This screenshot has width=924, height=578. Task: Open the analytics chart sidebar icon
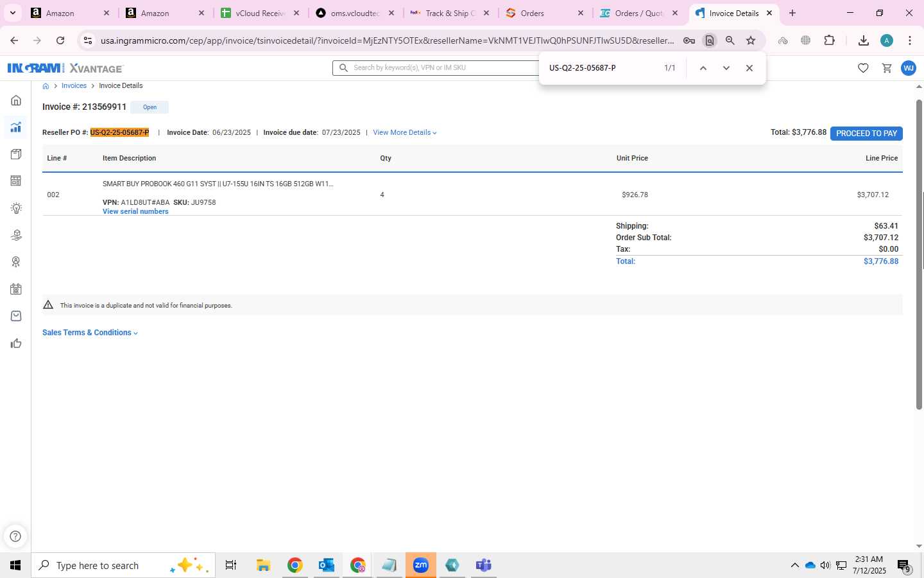coord(16,127)
